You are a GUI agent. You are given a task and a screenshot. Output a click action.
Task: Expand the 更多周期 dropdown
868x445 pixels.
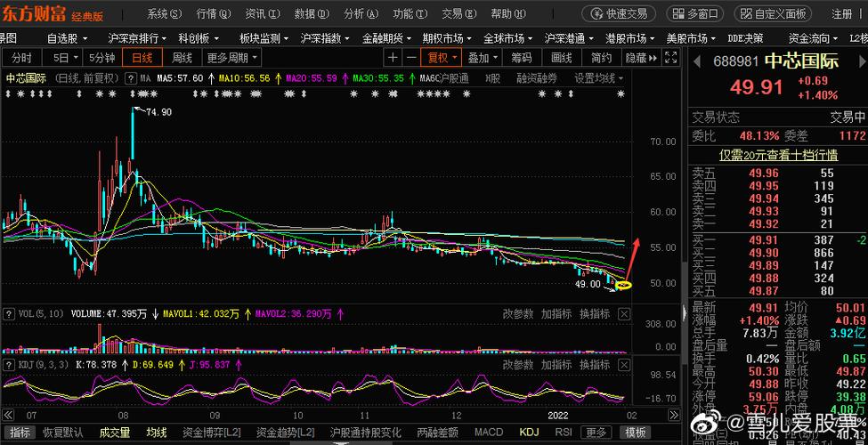point(231,57)
